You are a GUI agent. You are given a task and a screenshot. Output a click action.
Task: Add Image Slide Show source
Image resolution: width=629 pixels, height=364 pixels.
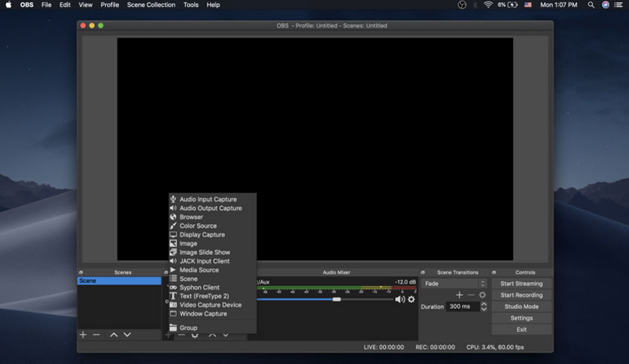click(x=213, y=252)
